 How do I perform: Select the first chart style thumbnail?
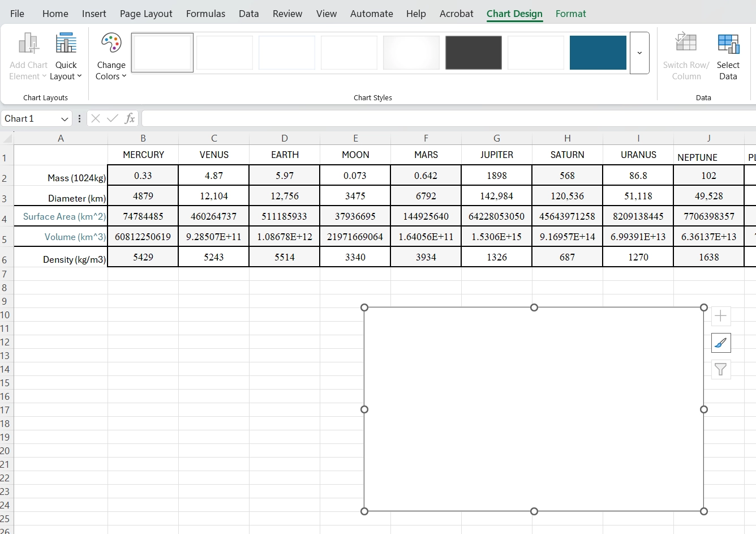tap(162, 53)
